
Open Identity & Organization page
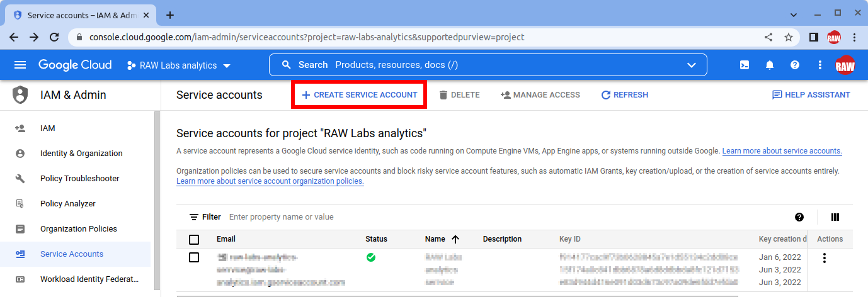(76, 154)
